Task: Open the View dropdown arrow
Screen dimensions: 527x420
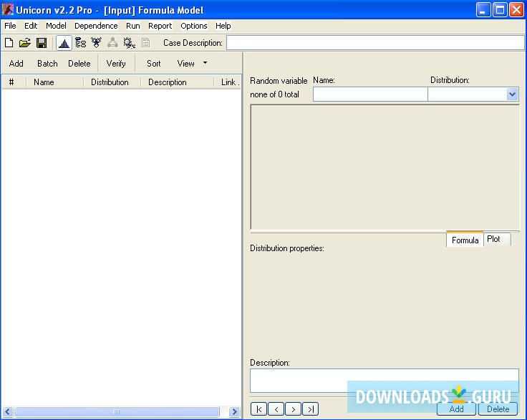Action: coord(205,63)
